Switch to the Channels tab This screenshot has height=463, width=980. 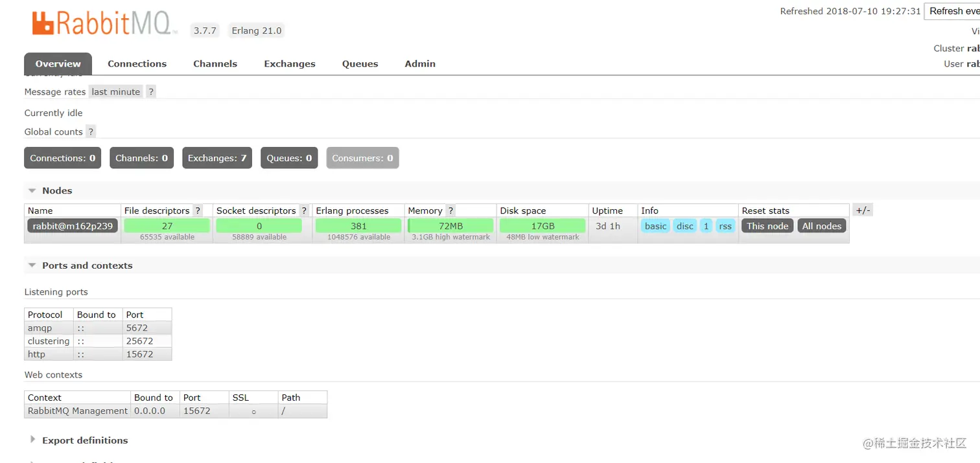click(x=215, y=63)
